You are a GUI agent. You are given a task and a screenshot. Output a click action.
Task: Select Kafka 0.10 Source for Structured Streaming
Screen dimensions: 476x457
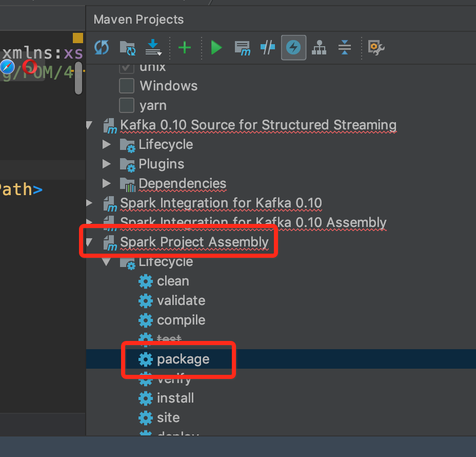click(259, 125)
